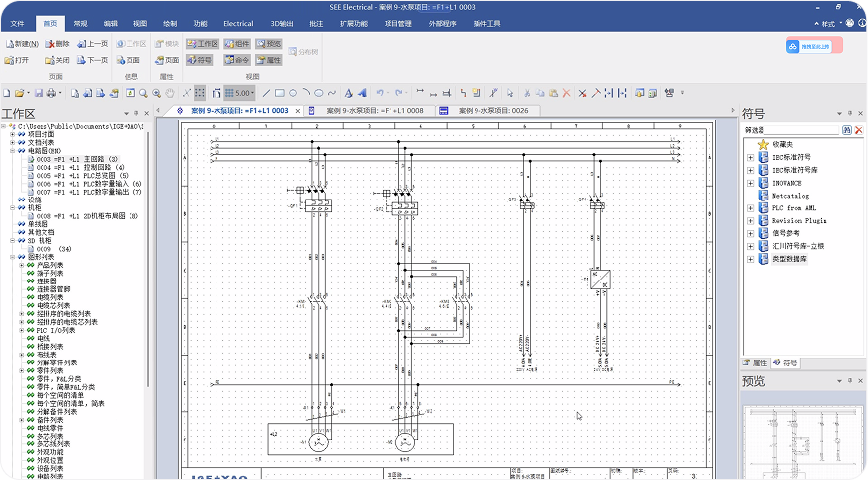Click the 关闭 page button
The width and height of the screenshot is (868, 480).
[x=58, y=60]
